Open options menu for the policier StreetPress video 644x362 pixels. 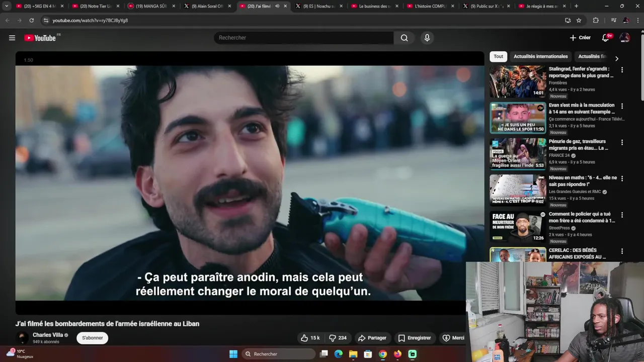tap(622, 215)
